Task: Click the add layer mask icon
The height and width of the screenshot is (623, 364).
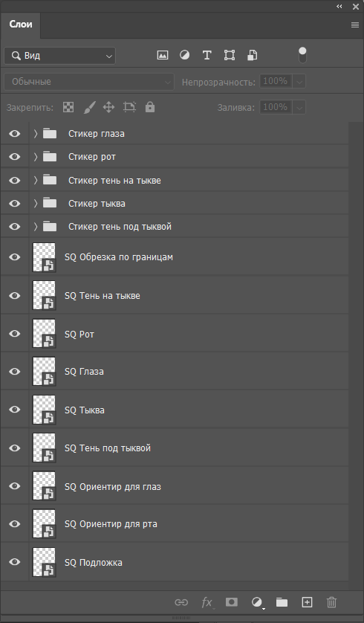Action: tap(232, 602)
